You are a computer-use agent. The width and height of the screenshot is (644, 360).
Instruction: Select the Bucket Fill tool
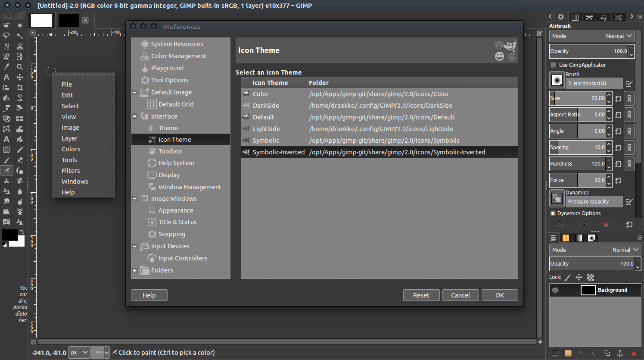point(20,139)
